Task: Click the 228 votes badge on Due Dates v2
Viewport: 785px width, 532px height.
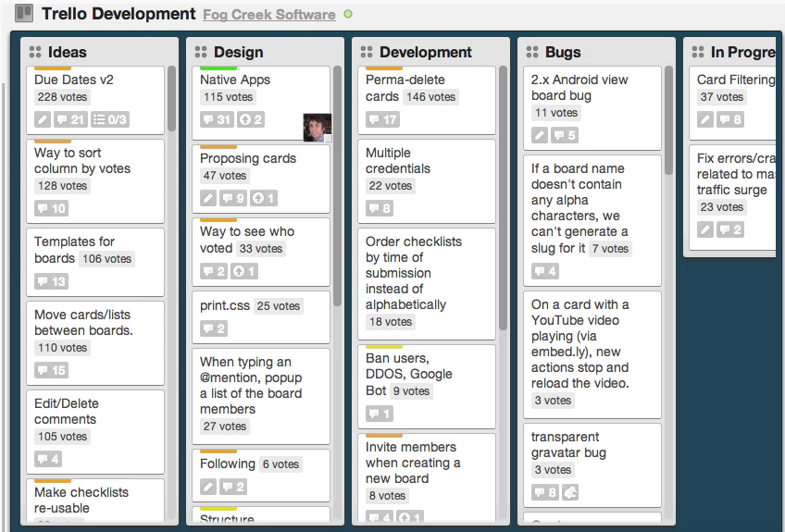Action: (63, 97)
